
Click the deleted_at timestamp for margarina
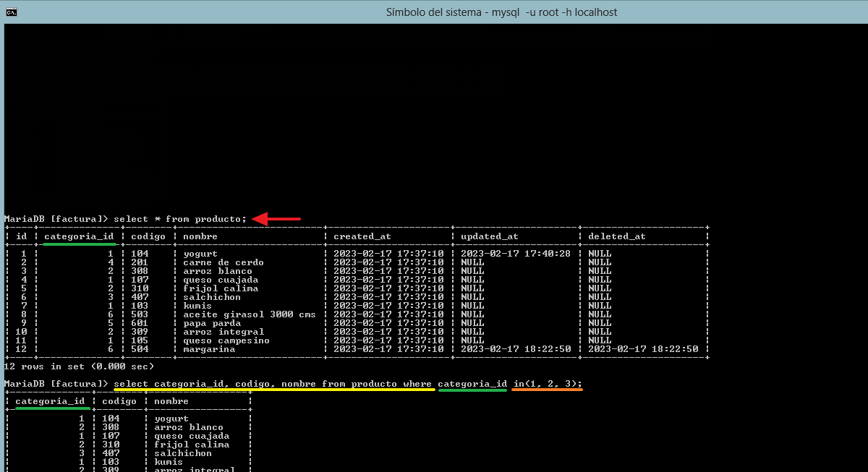[643, 349]
